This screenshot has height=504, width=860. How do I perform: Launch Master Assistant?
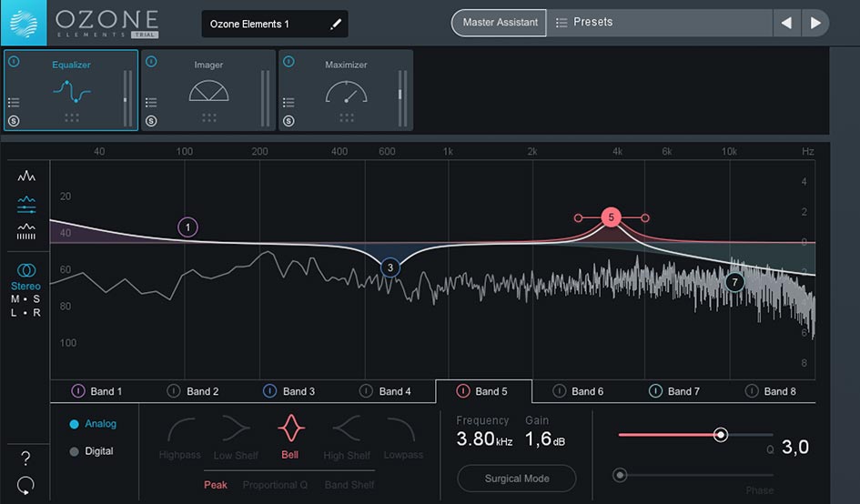(500, 23)
